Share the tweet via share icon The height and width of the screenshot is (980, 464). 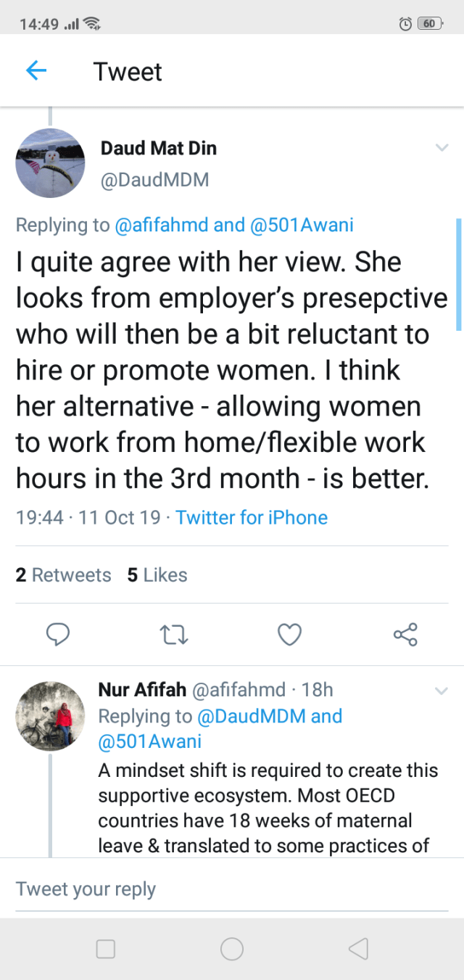pos(405,635)
